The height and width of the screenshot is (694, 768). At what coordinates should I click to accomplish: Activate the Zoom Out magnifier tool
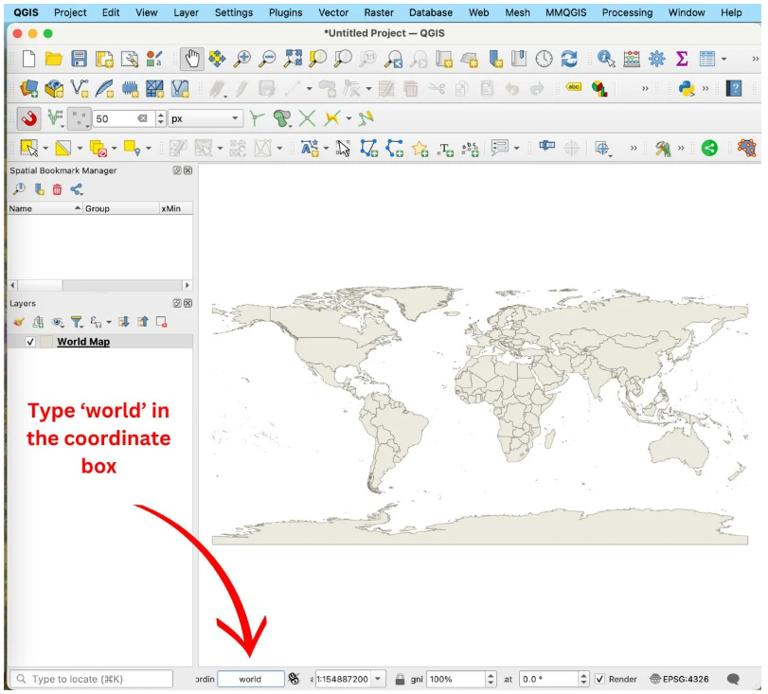tap(267, 59)
